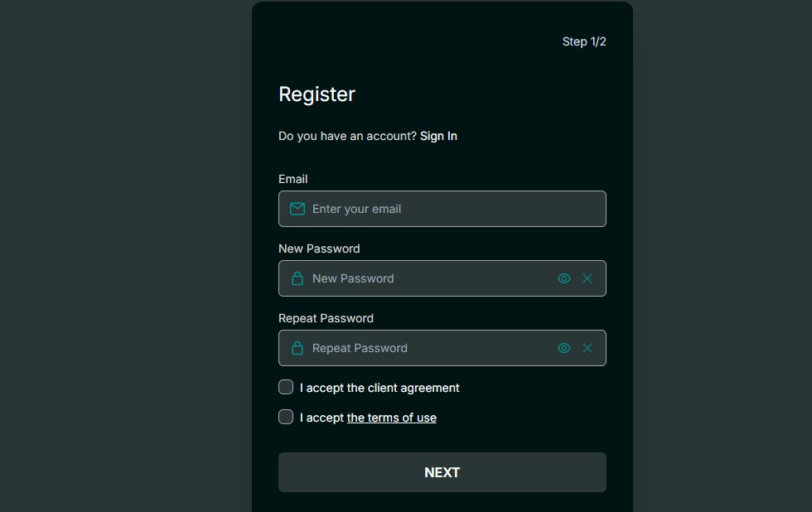This screenshot has width=812, height=512.
Task: Click the New Password field label
Action: coord(319,249)
